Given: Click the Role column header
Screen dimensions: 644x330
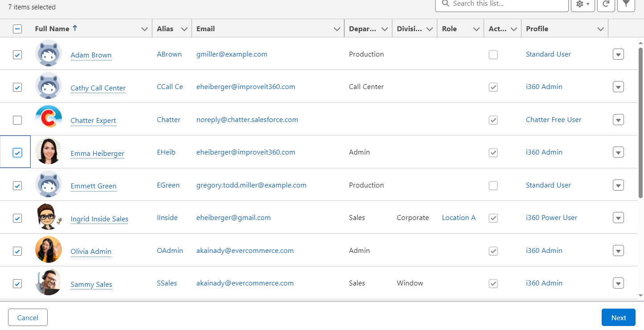Looking at the screenshot, I should 449,29.
